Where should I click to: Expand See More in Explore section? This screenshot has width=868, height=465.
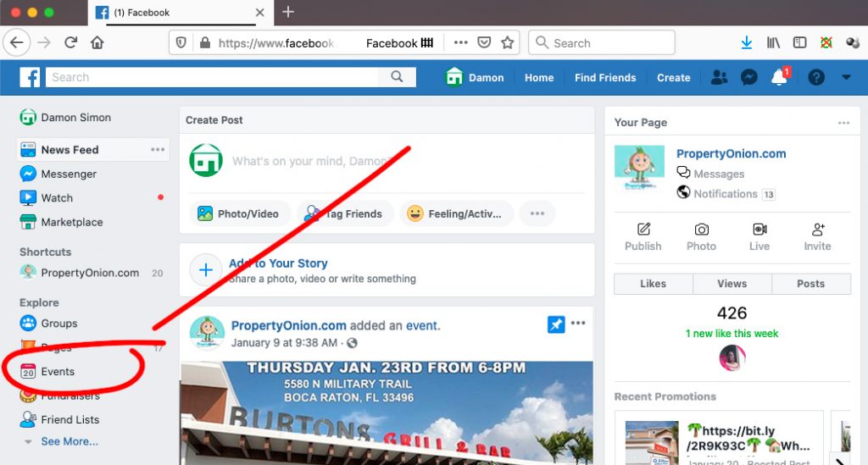(x=70, y=441)
